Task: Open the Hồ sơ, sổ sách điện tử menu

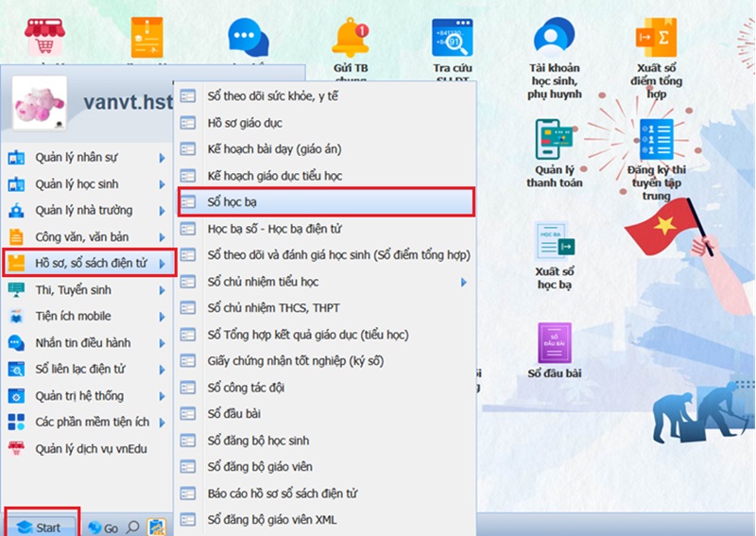Action: [x=90, y=264]
